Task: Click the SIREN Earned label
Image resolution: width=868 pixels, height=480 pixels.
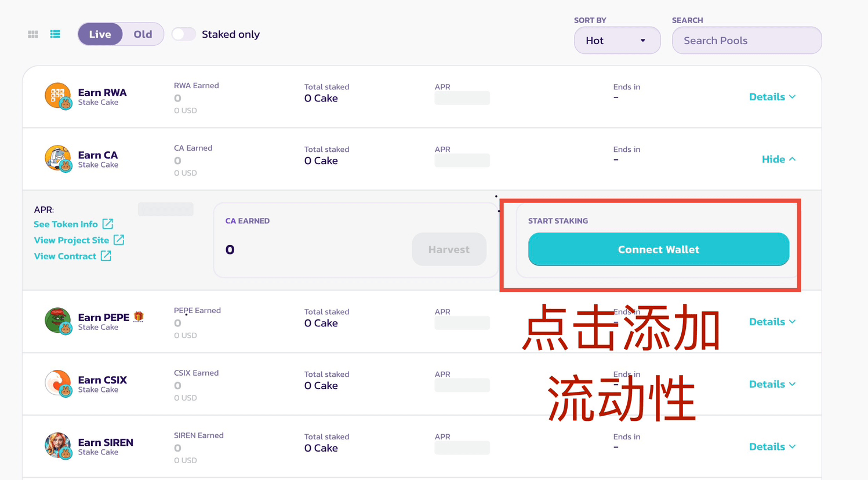Action: [x=198, y=435]
